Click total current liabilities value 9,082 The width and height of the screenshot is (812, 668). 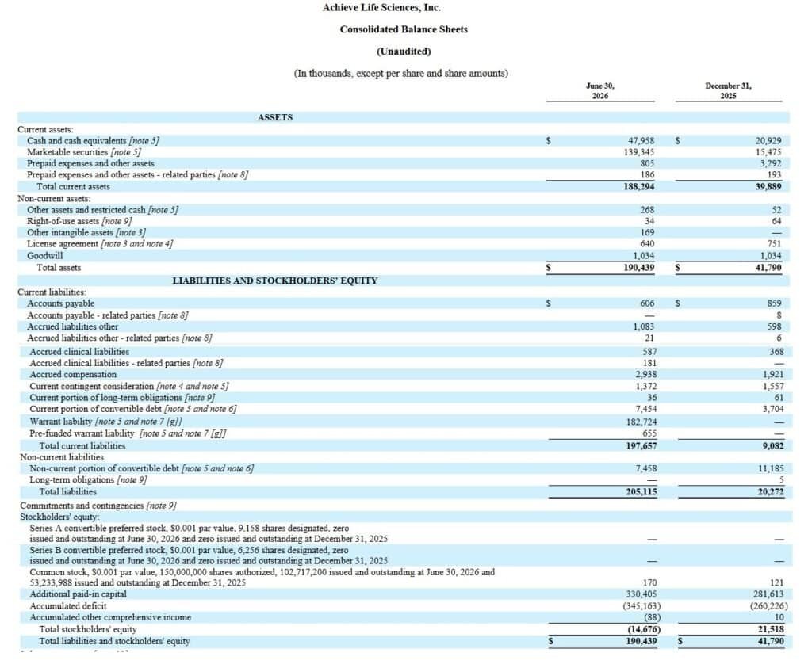click(773, 446)
